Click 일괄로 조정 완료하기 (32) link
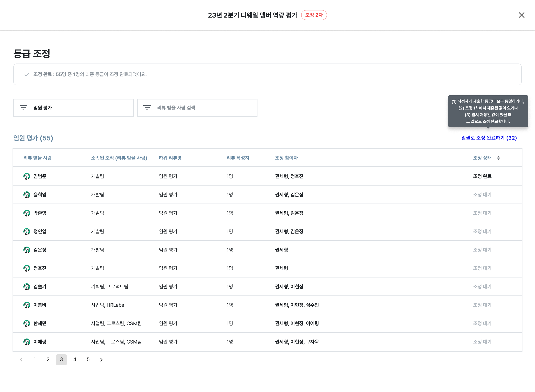535x392 pixels. (x=489, y=138)
